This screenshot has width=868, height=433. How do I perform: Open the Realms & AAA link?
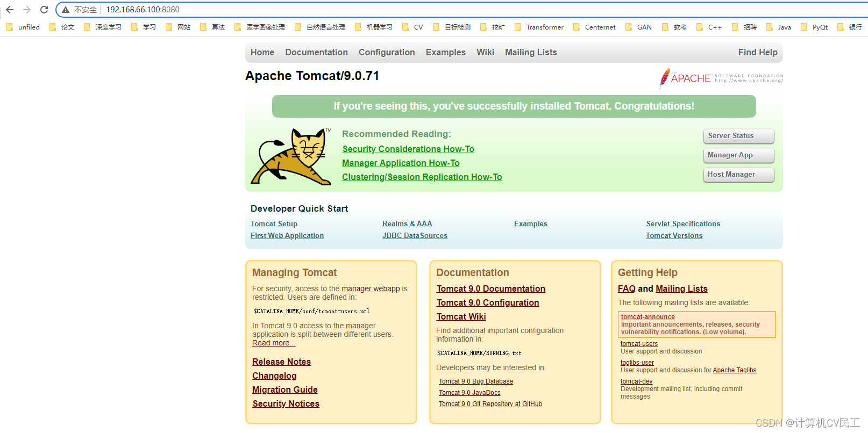(x=407, y=223)
